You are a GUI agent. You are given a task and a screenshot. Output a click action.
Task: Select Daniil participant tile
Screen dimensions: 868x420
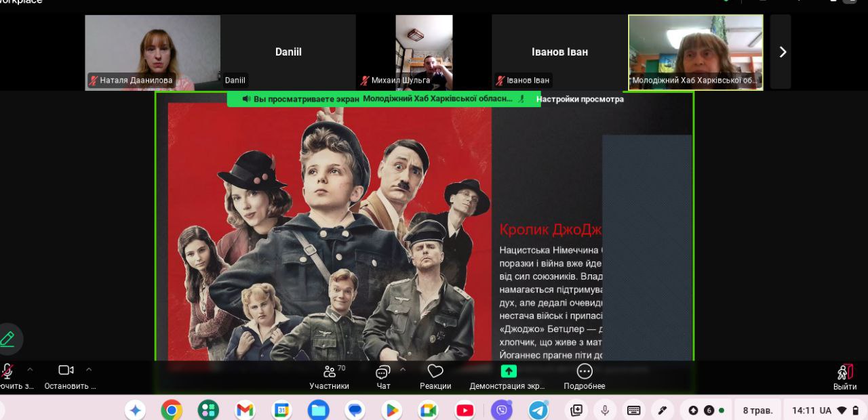click(288, 52)
